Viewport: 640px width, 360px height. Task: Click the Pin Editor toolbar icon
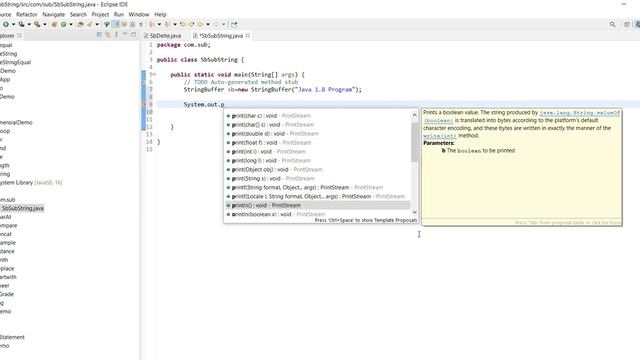(x=234, y=24)
